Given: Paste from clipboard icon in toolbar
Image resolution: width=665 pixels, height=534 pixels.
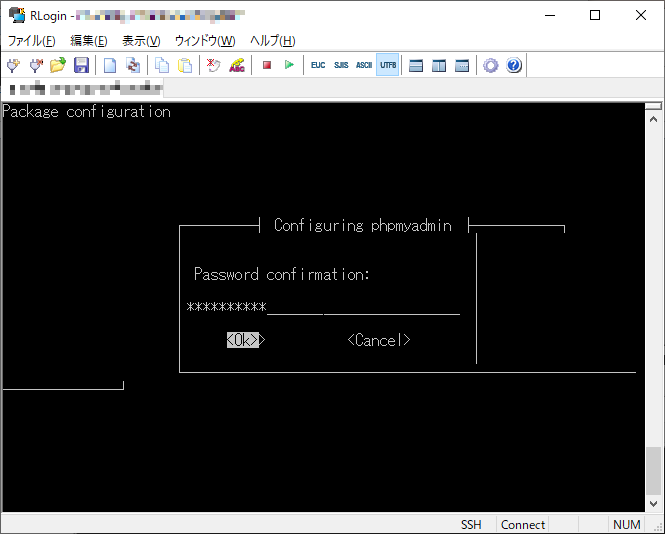Looking at the screenshot, I should 185,65.
